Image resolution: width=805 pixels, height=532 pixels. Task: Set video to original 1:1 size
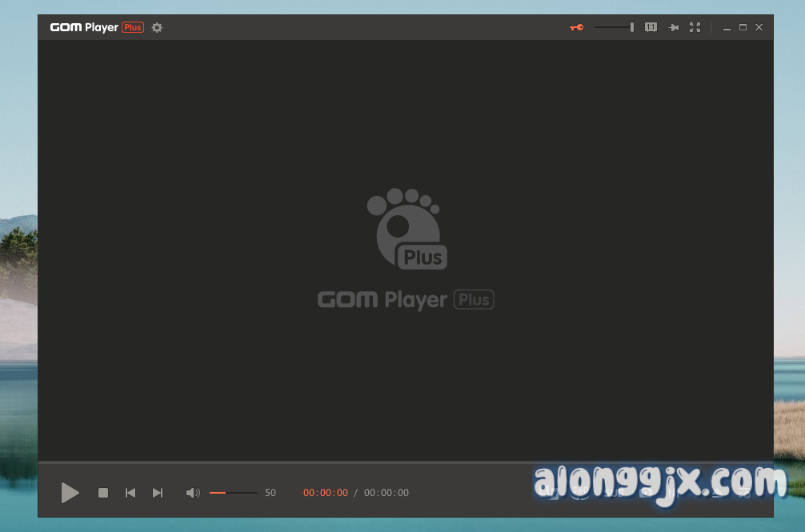(651, 27)
